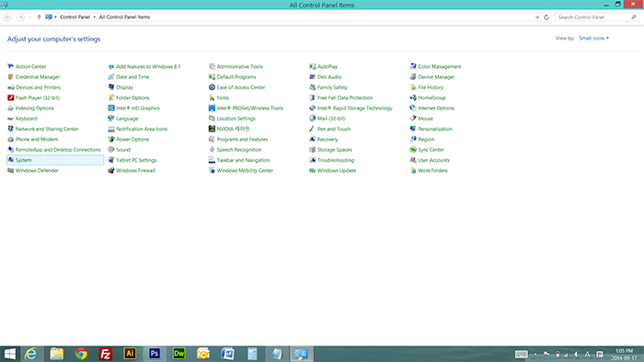The height and width of the screenshot is (362, 644).
Task: Open Mail (32-bit) icon
Action: coord(313,119)
